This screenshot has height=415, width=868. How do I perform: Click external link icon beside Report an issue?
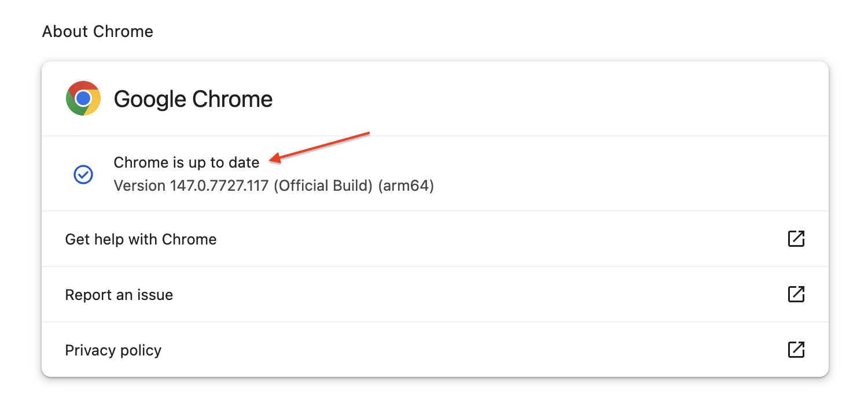pos(796,294)
